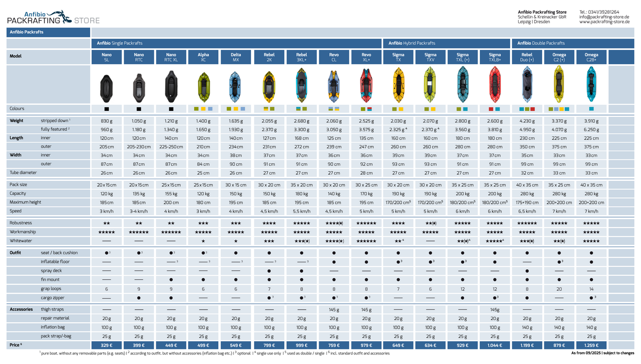Screen dimensions: 641x364
Task: Click the Workmanship row label
Action: click(22, 232)
